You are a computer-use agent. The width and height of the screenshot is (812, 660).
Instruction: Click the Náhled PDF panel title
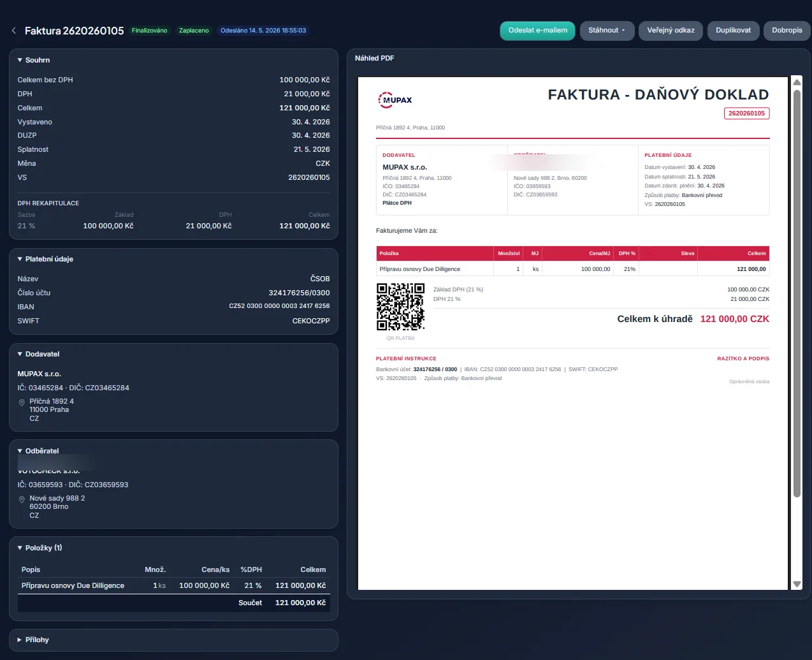[x=374, y=58]
